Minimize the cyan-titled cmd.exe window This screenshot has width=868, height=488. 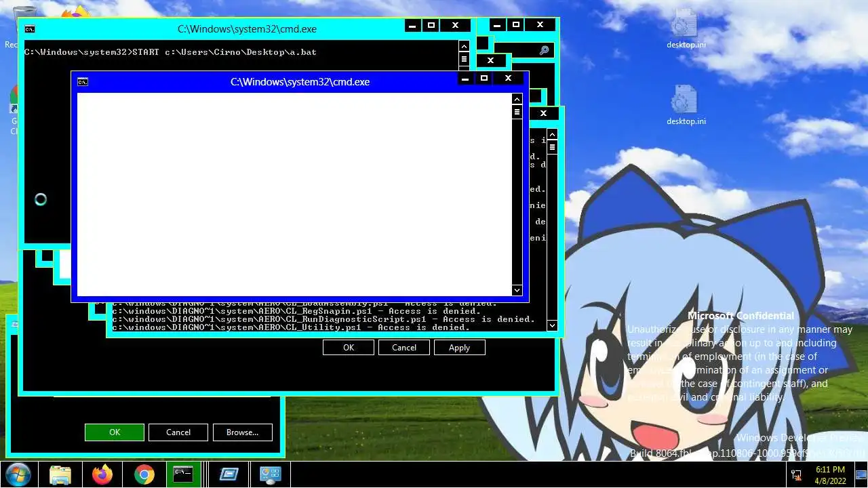tap(412, 26)
